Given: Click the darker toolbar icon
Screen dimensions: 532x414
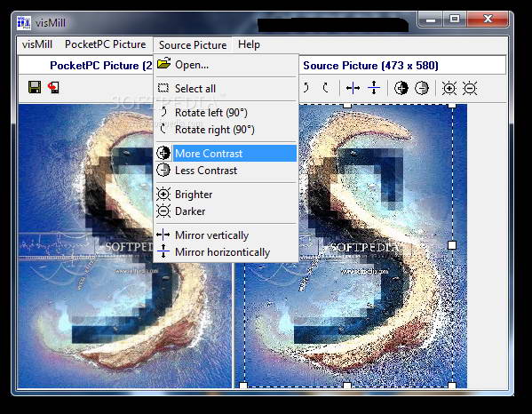Looking at the screenshot, I should click(470, 88).
